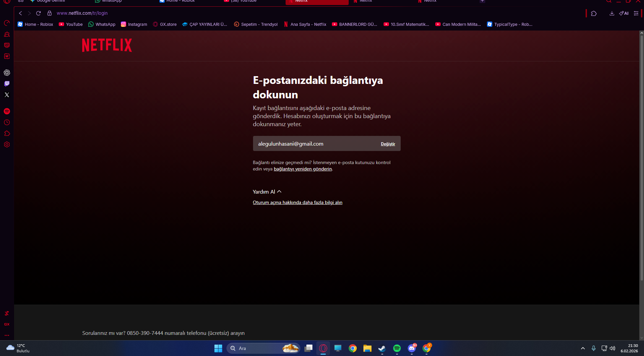Open Discord from the taskbar
This screenshot has height=356, width=644.
[x=412, y=348]
